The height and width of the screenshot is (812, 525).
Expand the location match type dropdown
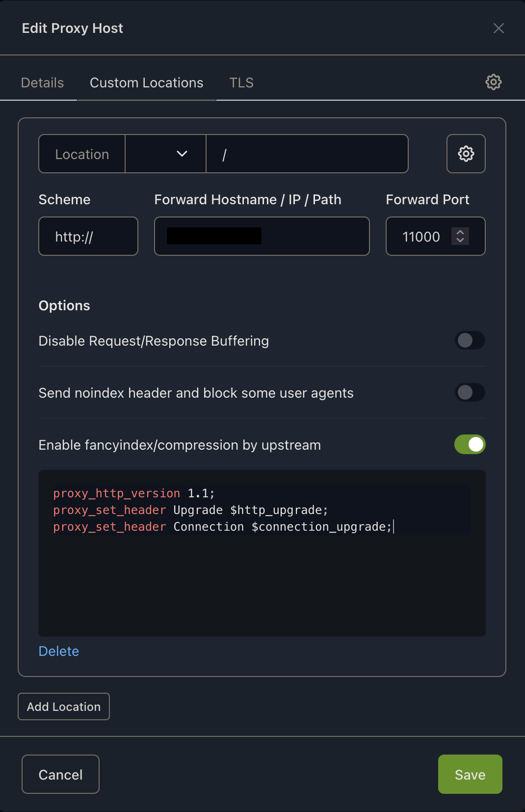tap(165, 154)
